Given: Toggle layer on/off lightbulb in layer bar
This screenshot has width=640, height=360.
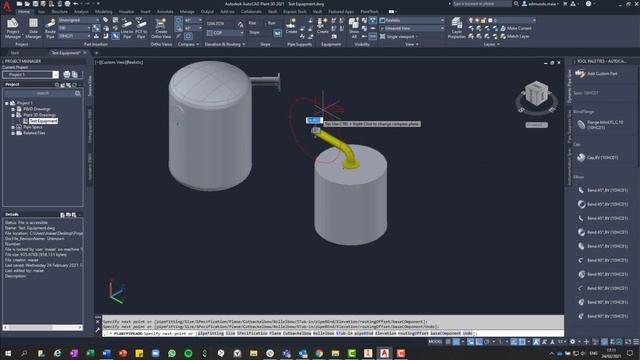Looking at the screenshot, I should pos(471,20).
